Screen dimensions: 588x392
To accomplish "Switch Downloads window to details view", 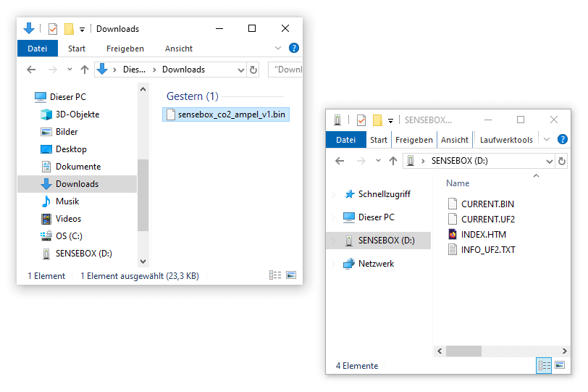I will tap(275, 275).
